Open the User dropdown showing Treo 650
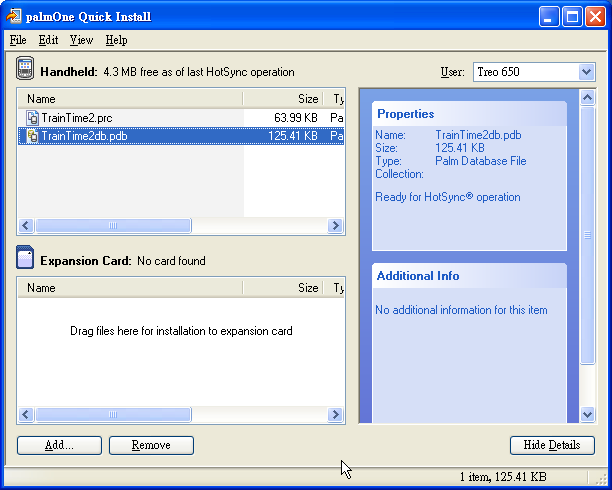The height and width of the screenshot is (490, 612). tap(534, 72)
